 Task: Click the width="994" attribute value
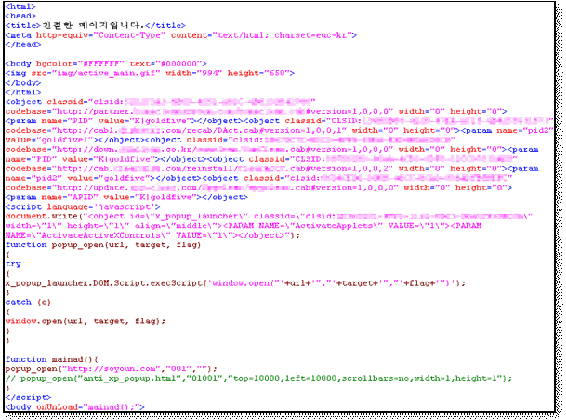(194, 73)
